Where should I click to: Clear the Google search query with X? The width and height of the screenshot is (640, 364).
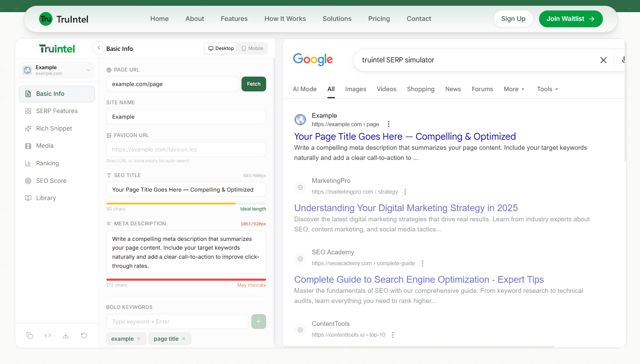pyautogui.click(x=603, y=60)
